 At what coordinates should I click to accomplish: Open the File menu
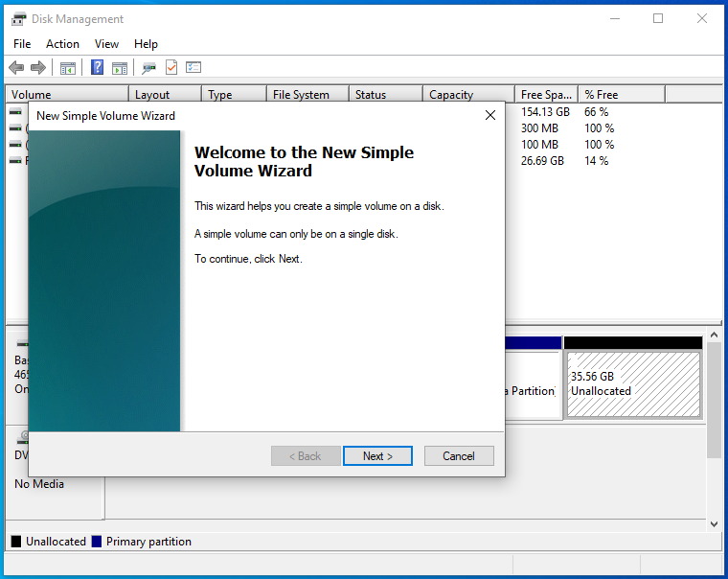(x=22, y=44)
